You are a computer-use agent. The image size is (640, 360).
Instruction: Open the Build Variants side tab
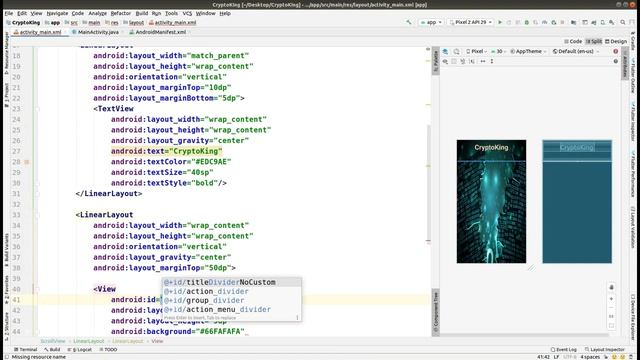coord(6,250)
